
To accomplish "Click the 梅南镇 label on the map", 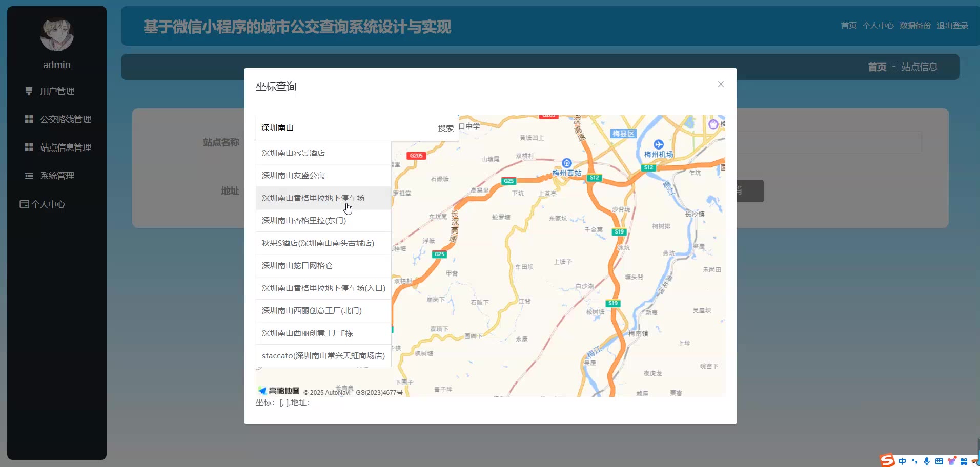I will pyautogui.click(x=639, y=333).
